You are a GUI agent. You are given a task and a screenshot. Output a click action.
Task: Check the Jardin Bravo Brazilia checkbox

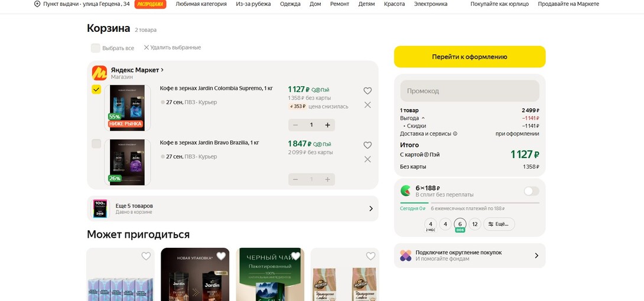(x=96, y=143)
